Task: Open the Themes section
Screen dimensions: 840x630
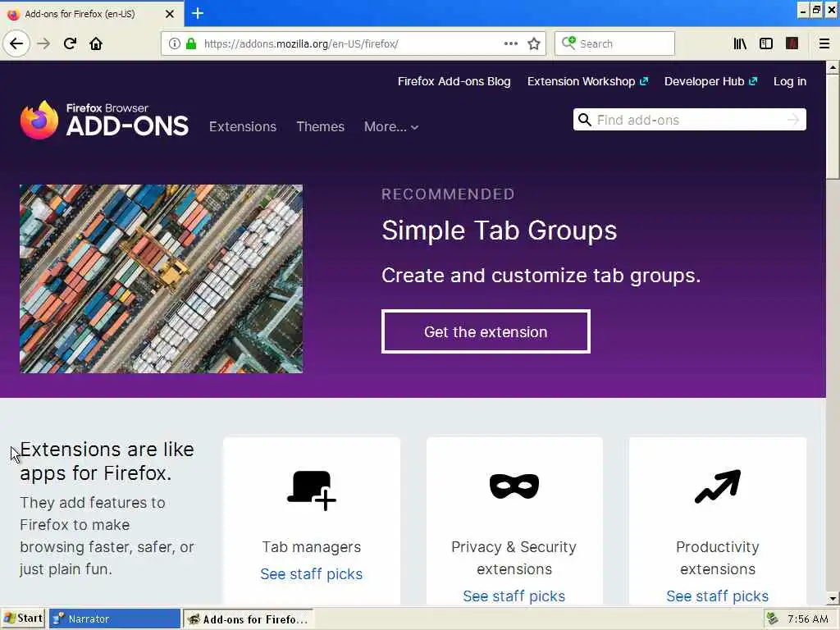Action: coord(321,126)
